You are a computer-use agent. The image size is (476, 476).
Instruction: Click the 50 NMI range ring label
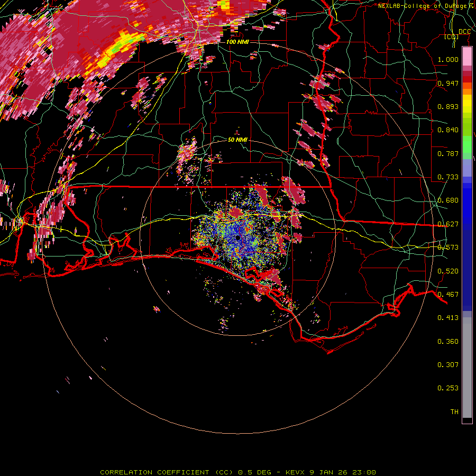point(237,140)
